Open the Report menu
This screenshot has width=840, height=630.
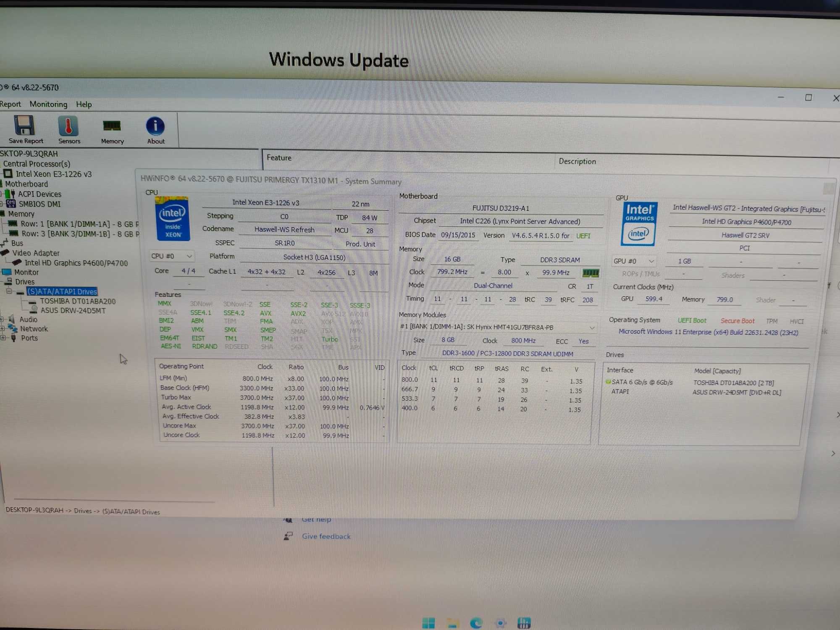pos(10,104)
